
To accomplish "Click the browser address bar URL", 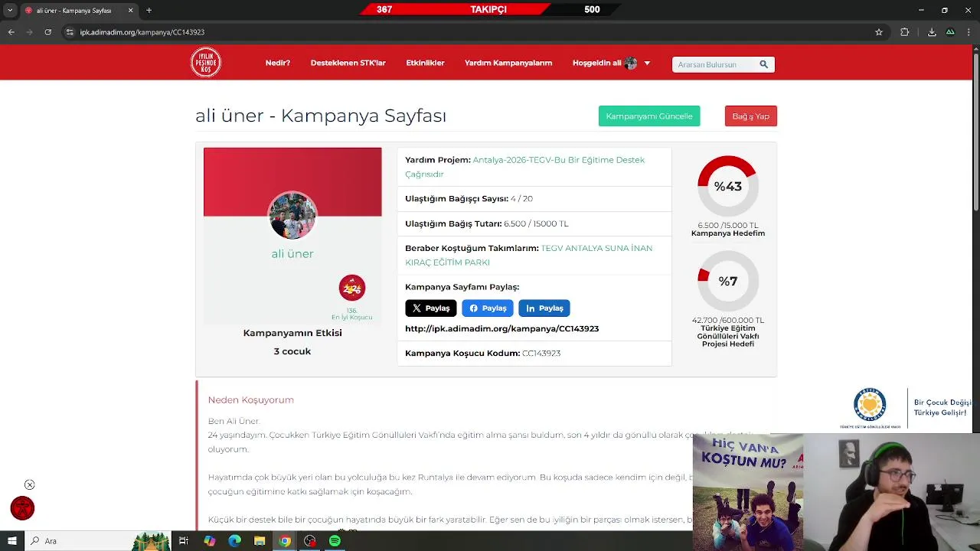I will pyautogui.click(x=142, y=32).
